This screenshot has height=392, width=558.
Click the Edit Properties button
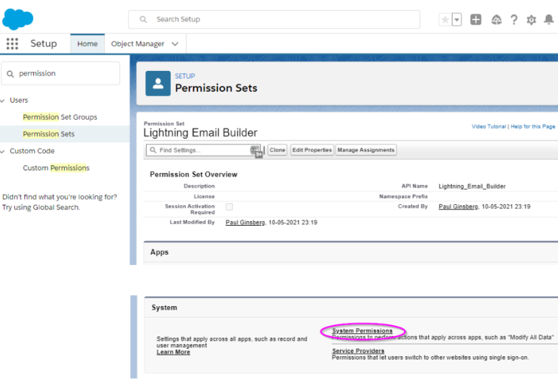[311, 150]
